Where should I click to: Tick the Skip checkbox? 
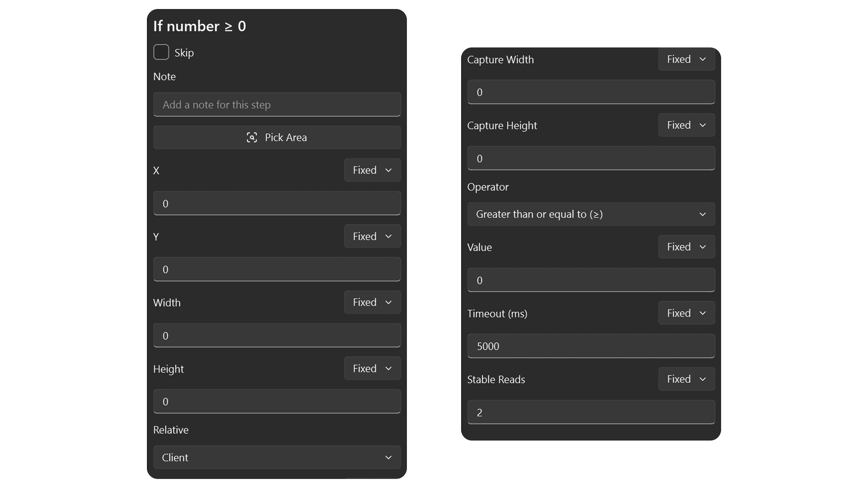(x=161, y=52)
